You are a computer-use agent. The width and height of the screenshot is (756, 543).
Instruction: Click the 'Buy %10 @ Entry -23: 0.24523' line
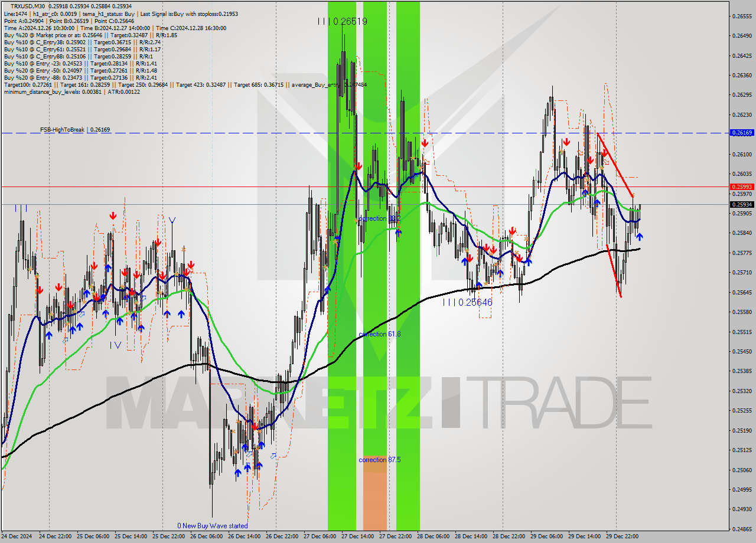pyautogui.click(x=80, y=63)
